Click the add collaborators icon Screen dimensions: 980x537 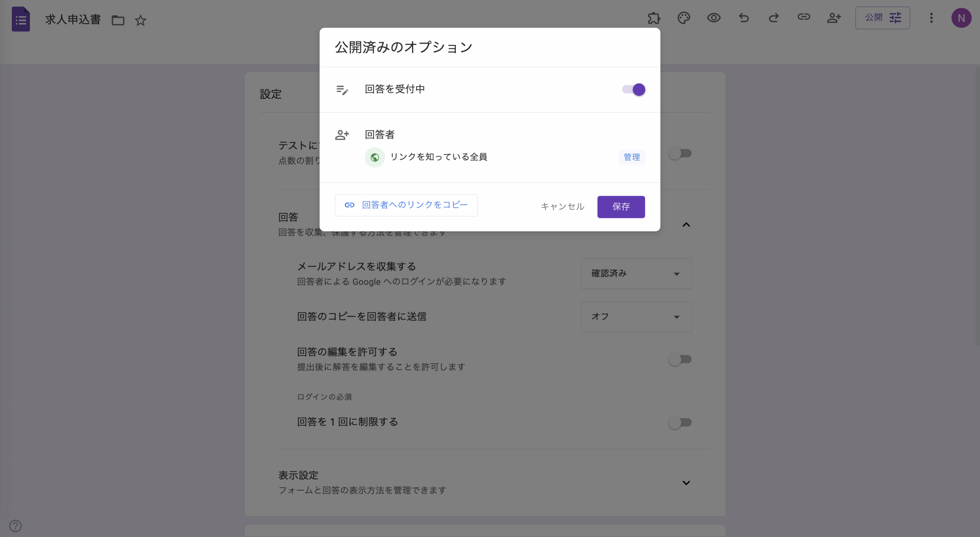834,18
